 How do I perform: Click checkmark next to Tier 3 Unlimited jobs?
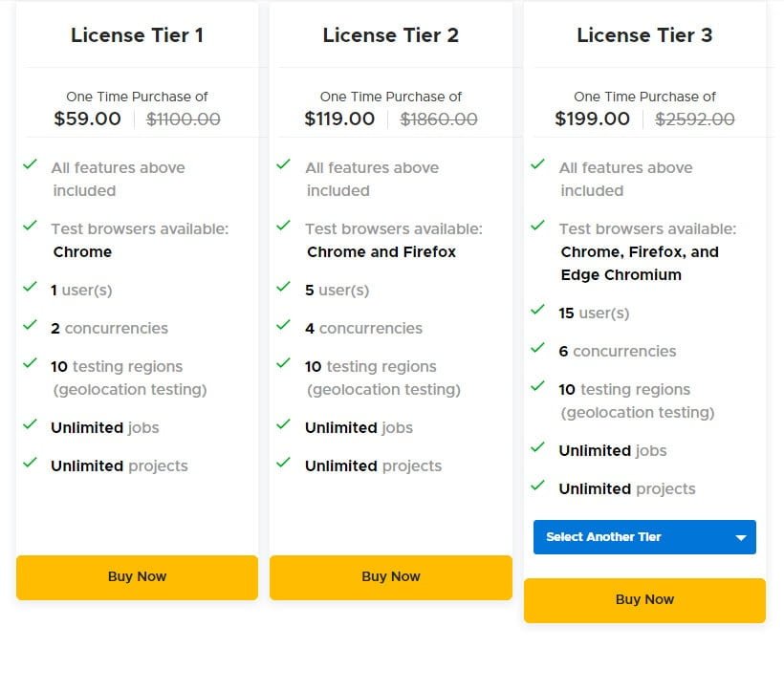click(538, 448)
